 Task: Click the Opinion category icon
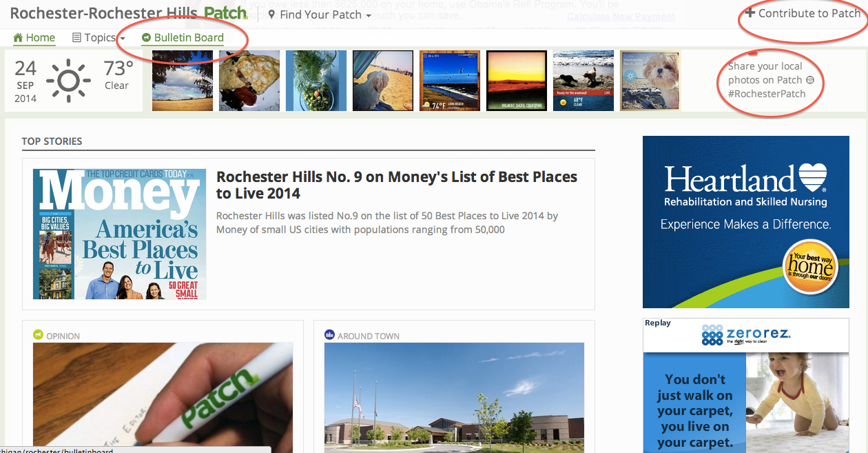(x=38, y=335)
